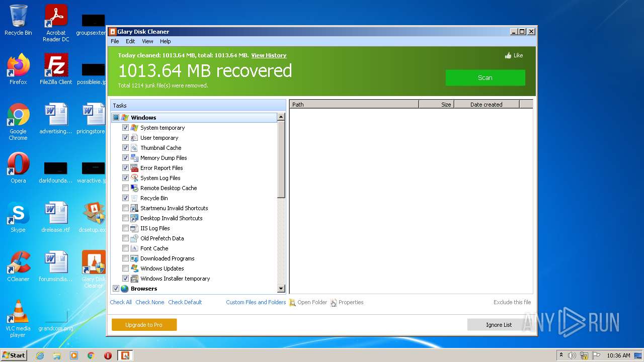The width and height of the screenshot is (644, 362).
Task: Click the IIS Log Files icon
Action: pos(134,228)
